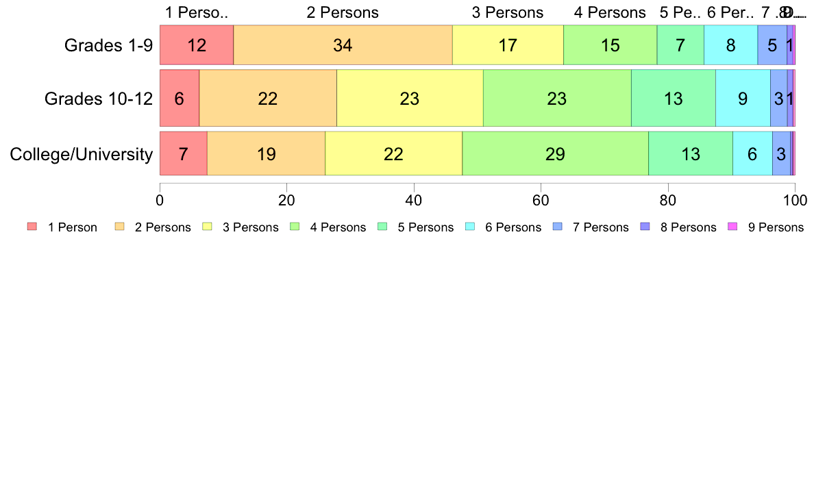This screenshot has height=504, width=814.
Task: Click the 1 Person red legend swatch
Action: [x=32, y=226]
